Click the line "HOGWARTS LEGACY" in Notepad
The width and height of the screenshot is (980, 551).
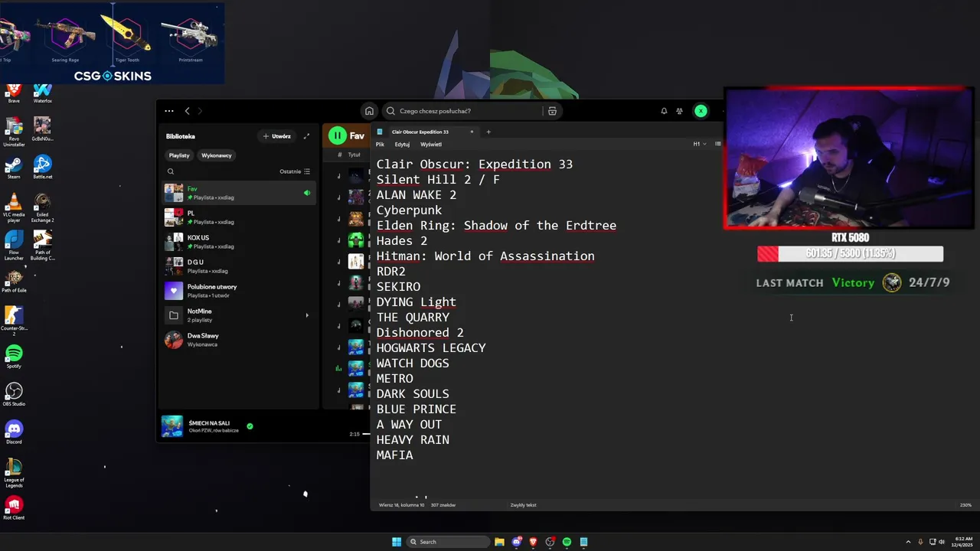point(431,348)
